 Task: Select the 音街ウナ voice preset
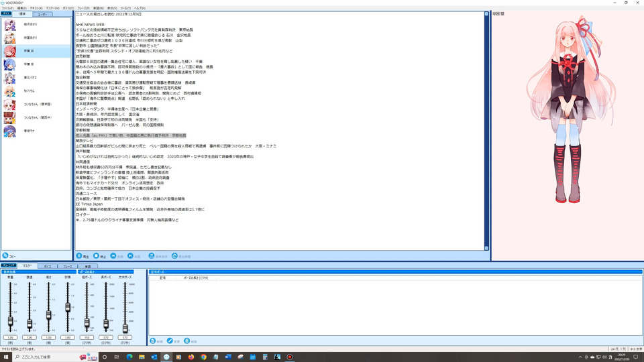tap(36, 131)
